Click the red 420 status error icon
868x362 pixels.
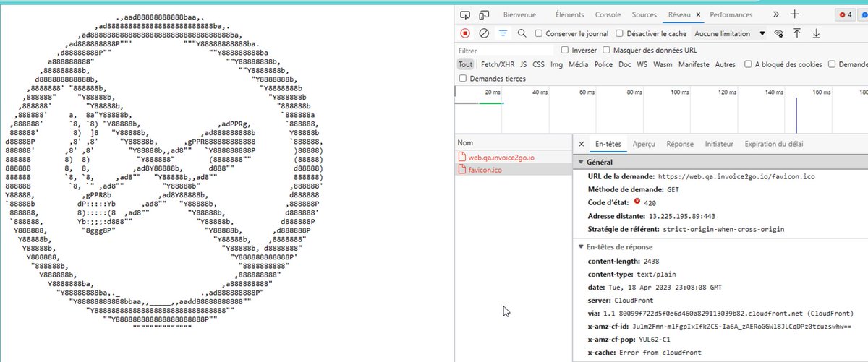637,202
